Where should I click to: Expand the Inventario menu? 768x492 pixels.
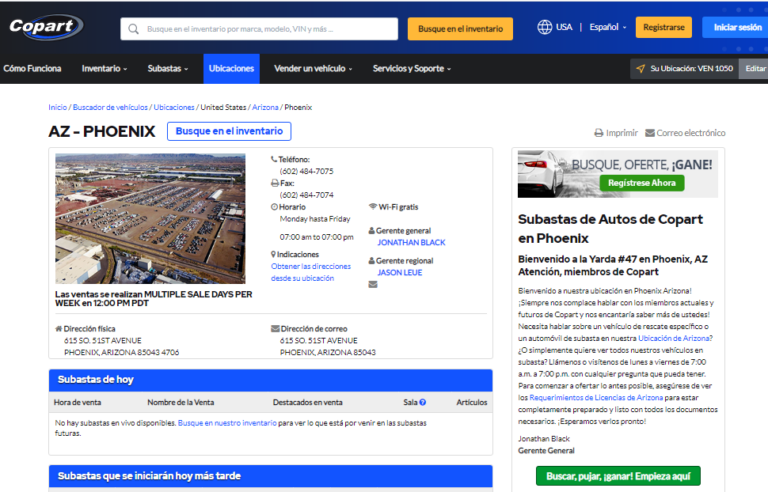(x=104, y=69)
